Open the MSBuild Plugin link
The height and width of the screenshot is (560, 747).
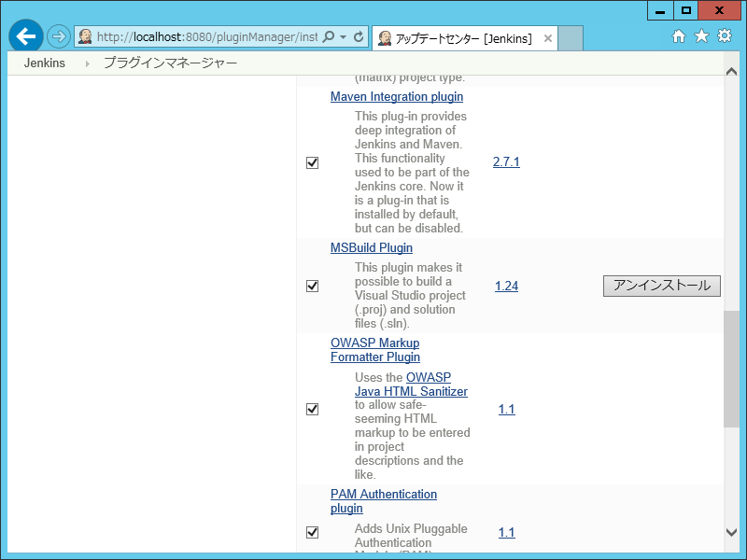point(372,247)
